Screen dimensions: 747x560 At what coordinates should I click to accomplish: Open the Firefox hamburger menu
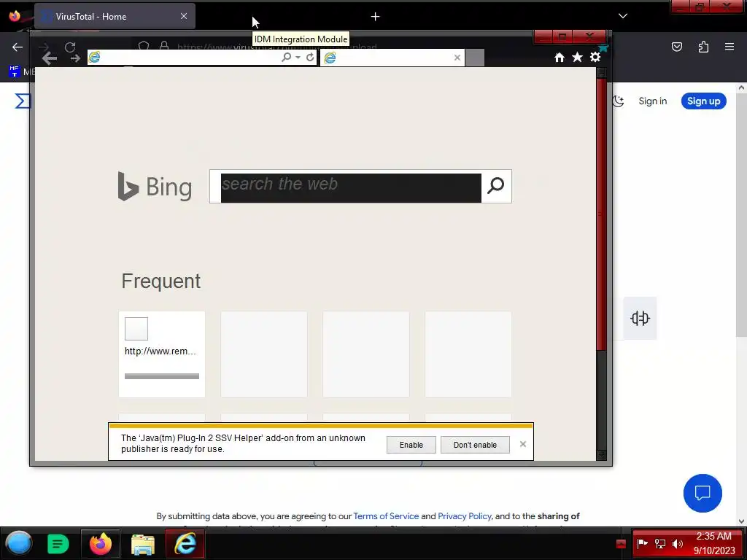pos(729,47)
